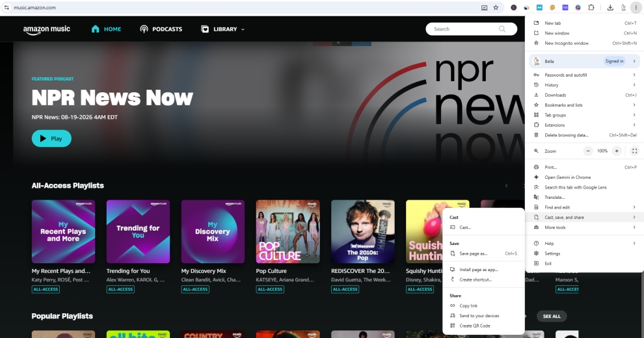Click the Pop Culture playlist title text
Image resolution: width=644 pixels, height=338 pixels.
(x=271, y=271)
